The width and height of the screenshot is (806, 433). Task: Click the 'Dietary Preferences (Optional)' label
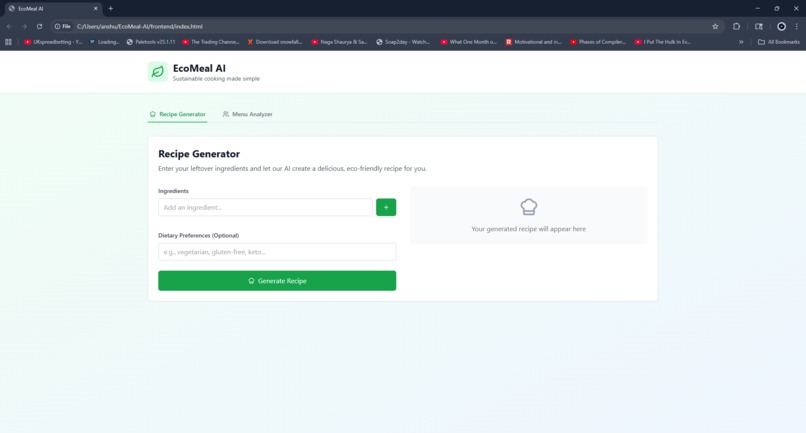(198, 236)
